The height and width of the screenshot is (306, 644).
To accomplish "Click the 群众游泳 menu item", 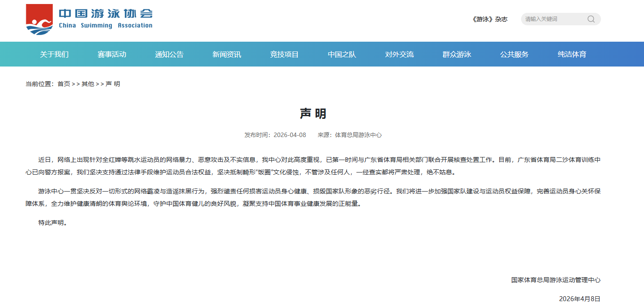I will [457, 55].
